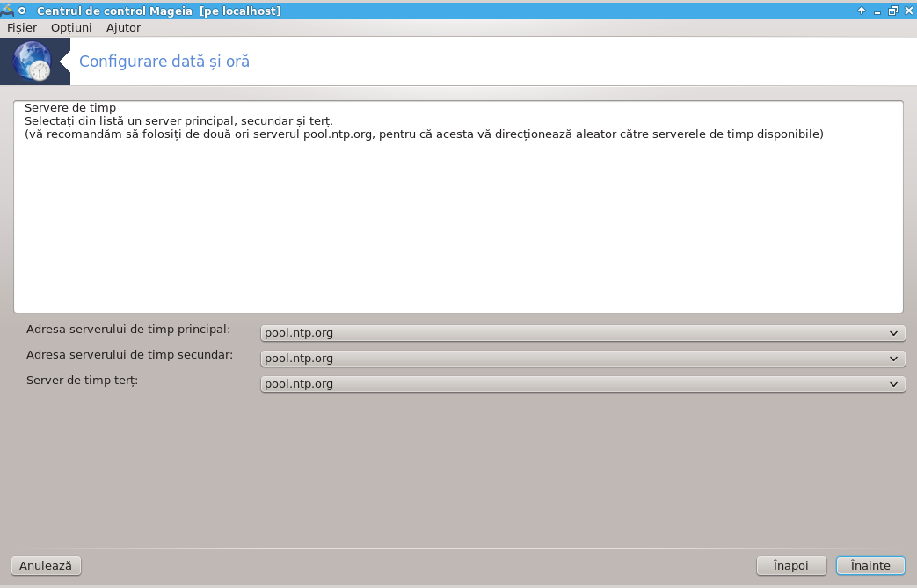Image resolution: width=917 pixels, height=588 pixels.
Task: Click label 'Adresa serverului de timp secundar:'
Action: (129, 355)
